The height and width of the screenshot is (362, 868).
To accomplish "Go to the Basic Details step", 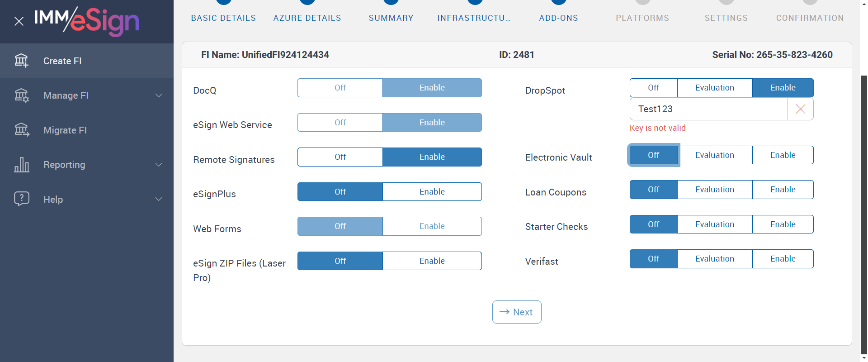I will 223,18.
